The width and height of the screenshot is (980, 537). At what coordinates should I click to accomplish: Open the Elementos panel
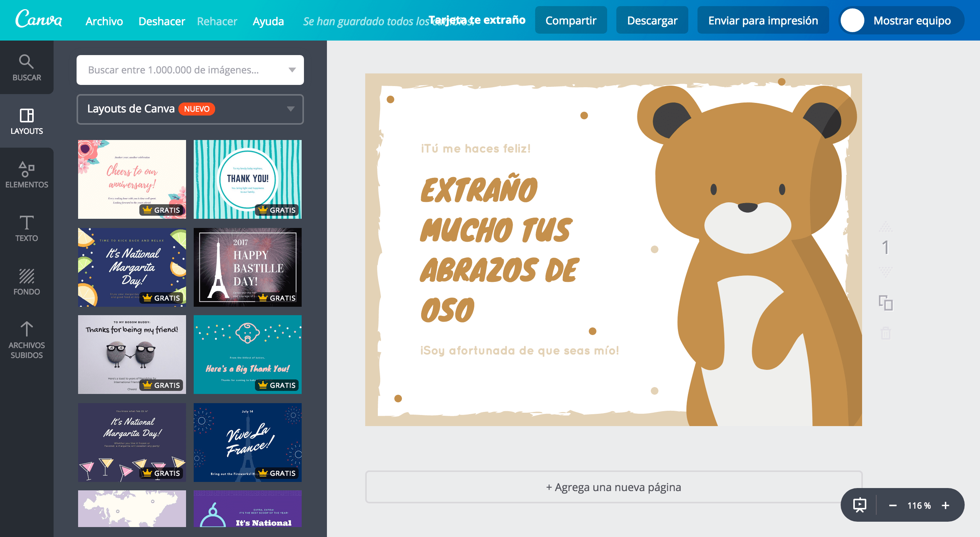(26, 175)
